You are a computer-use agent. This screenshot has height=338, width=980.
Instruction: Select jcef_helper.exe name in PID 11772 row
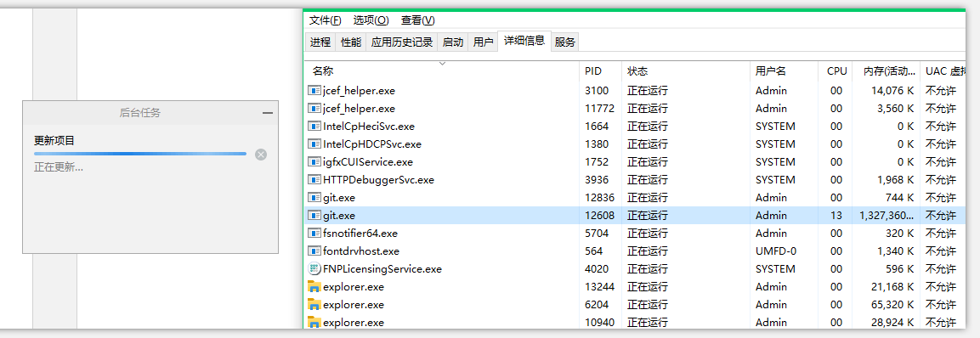tap(360, 108)
